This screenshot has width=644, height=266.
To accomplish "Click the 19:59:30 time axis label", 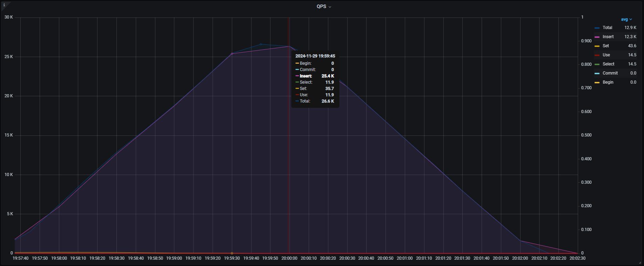I will coord(232,258).
